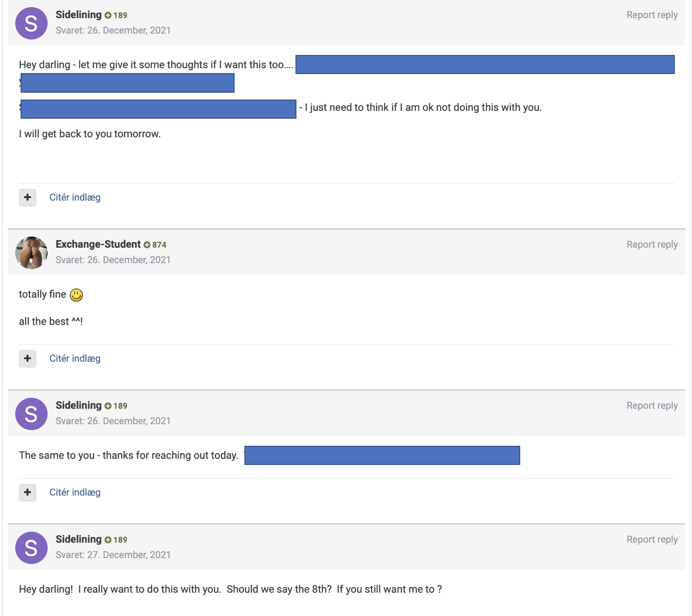
Task: Report the third reply in thread
Action: click(x=652, y=406)
